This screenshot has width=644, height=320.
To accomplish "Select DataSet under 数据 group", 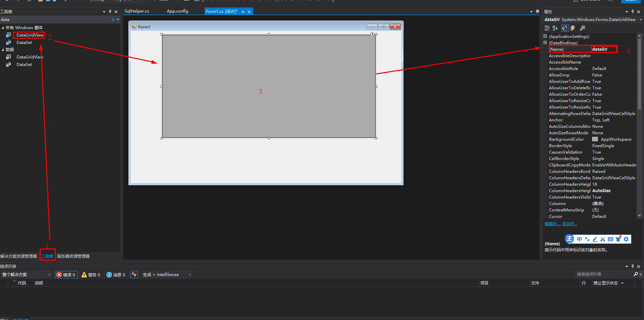I will click(24, 65).
